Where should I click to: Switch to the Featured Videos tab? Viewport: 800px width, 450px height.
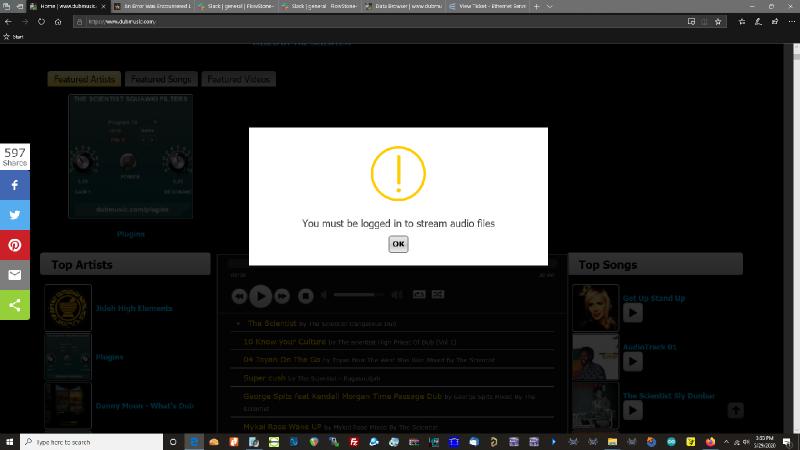pyautogui.click(x=238, y=79)
